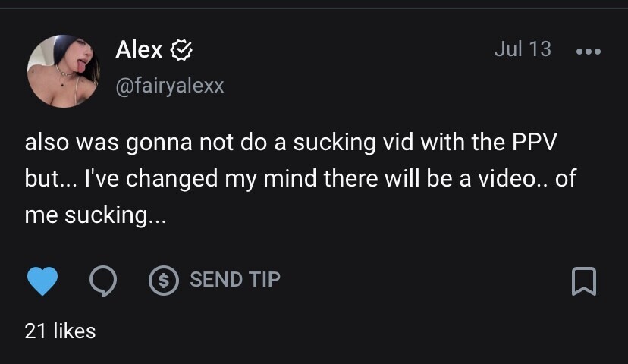The width and height of the screenshot is (628, 364).
Task: Open comments with the speech bubble icon
Action: [x=102, y=281]
